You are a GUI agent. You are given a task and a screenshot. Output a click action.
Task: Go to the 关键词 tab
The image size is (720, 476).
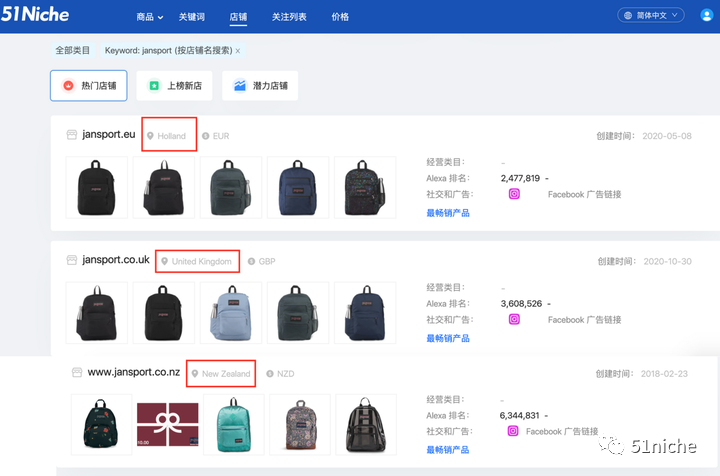(x=191, y=17)
